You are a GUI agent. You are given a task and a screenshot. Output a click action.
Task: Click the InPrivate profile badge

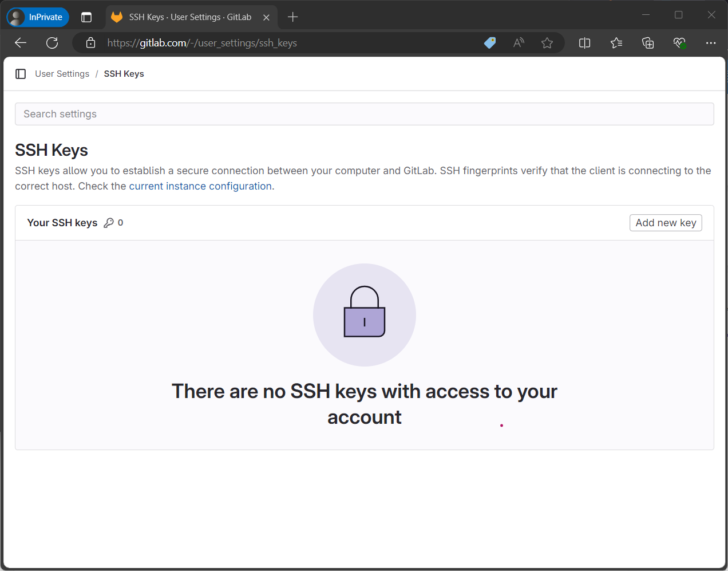(x=38, y=17)
